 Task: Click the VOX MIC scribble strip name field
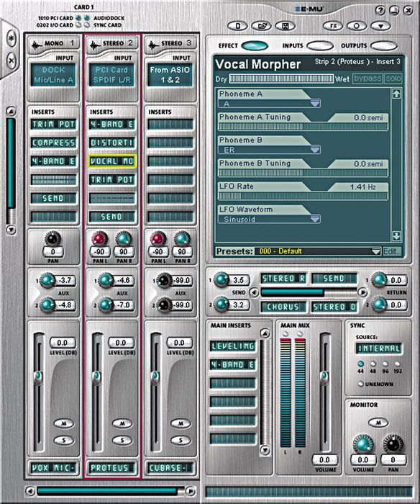click(x=53, y=468)
